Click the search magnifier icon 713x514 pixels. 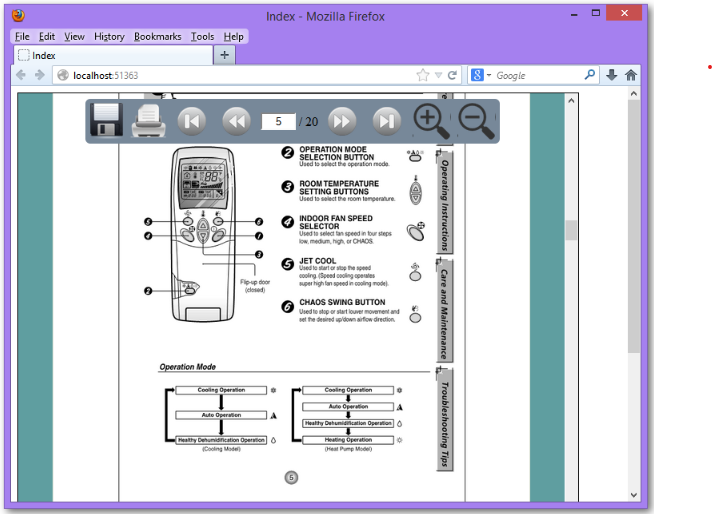590,75
